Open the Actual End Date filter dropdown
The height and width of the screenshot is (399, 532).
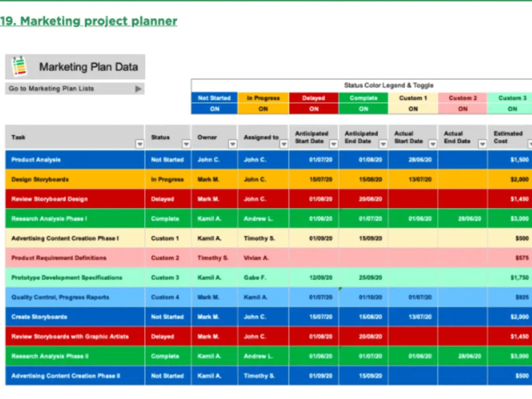point(482,144)
